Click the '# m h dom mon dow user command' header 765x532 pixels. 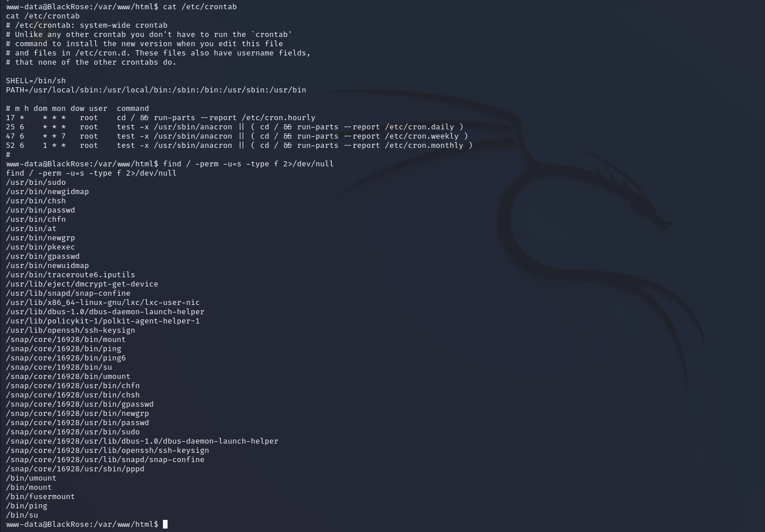77,108
